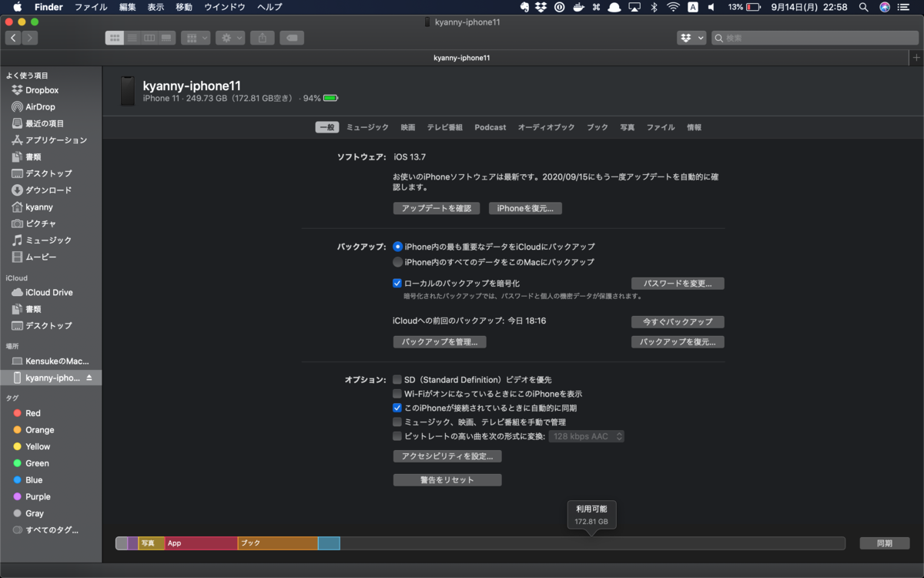Switch to list view in the toolbar

tap(132, 38)
